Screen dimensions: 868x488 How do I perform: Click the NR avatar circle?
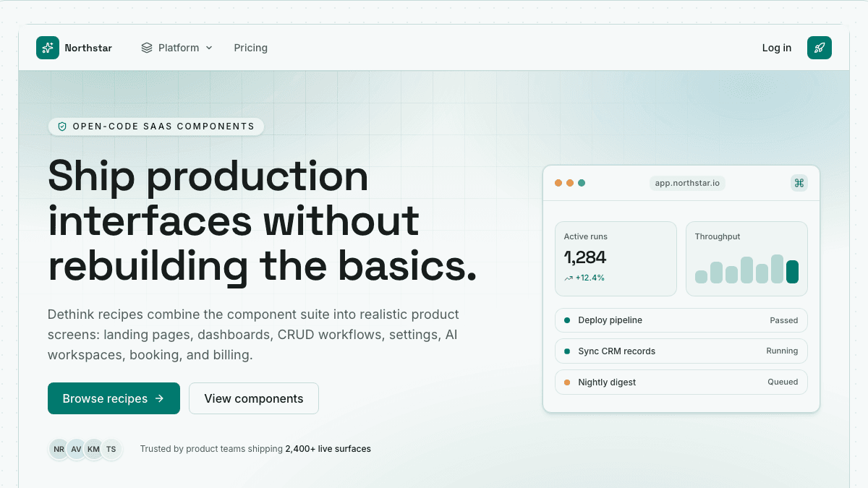coord(59,449)
